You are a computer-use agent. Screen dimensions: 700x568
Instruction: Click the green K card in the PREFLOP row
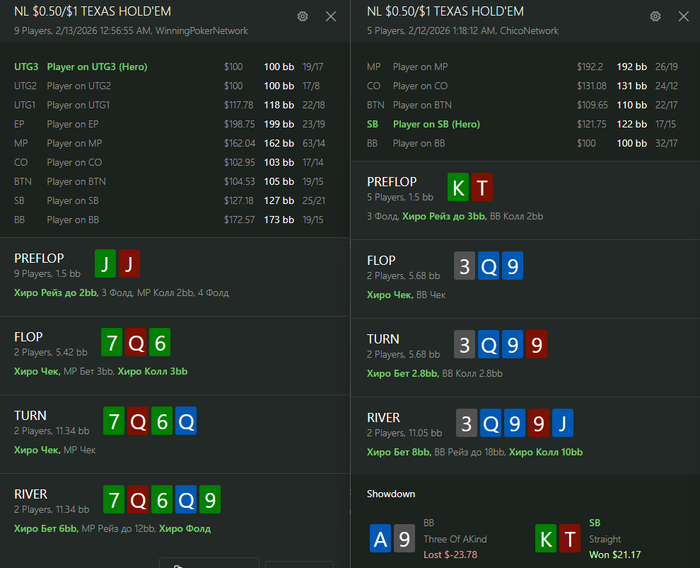457,187
